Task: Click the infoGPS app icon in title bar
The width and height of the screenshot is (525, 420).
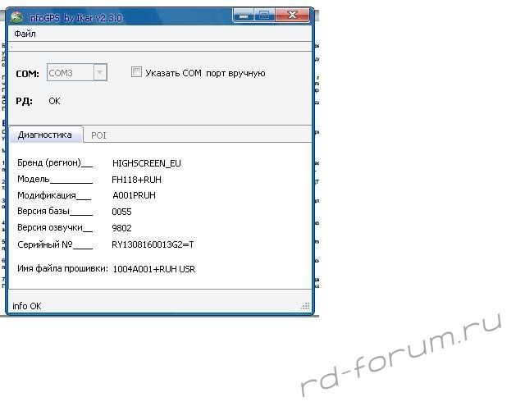Action: (16, 15)
